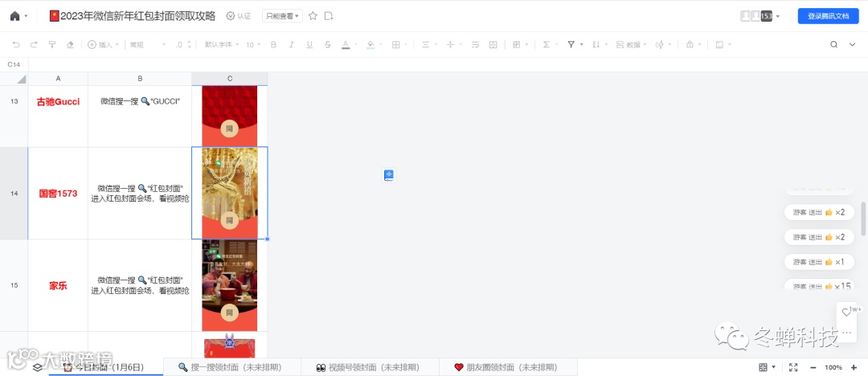Image resolution: width=868 pixels, height=376 pixels.
Task: Click the C14 cell name box
Action: coord(14,65)
